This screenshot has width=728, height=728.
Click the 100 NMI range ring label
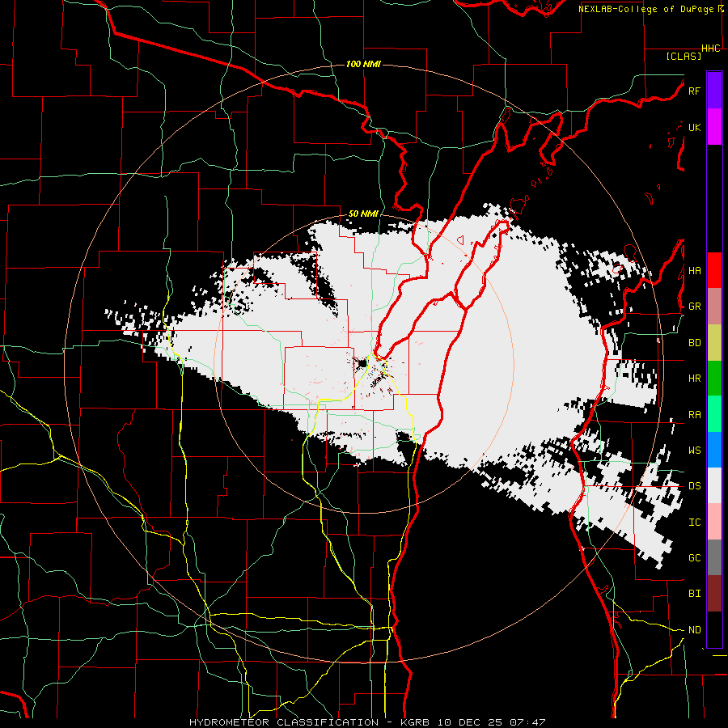point(363,64)
